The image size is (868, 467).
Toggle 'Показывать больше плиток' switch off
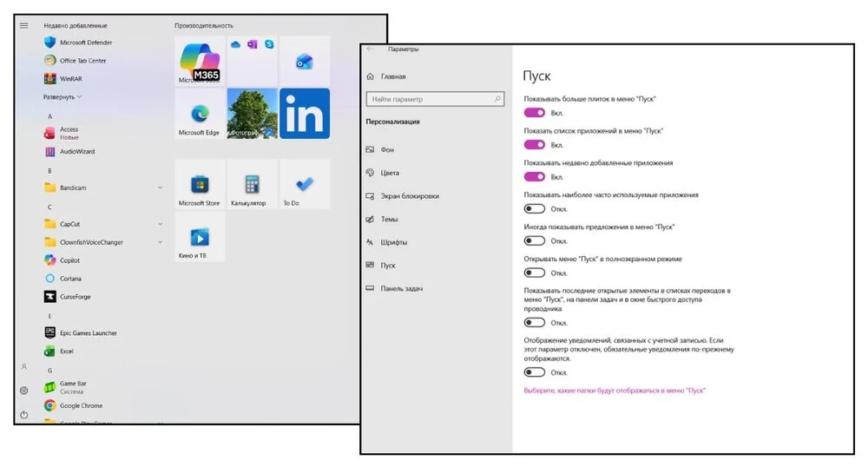pyautogui.click(x=534, y=113)
